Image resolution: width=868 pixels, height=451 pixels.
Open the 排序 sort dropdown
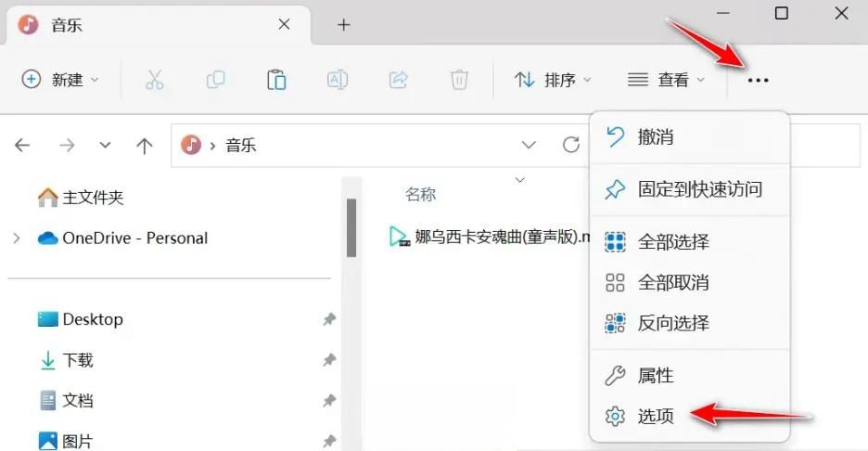pos(553,80)
